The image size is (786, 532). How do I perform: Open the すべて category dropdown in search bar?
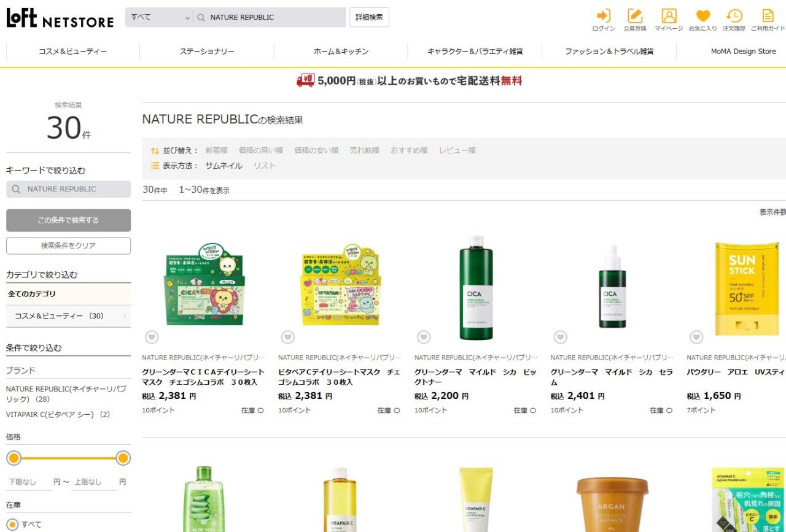(x=158, y=17)
